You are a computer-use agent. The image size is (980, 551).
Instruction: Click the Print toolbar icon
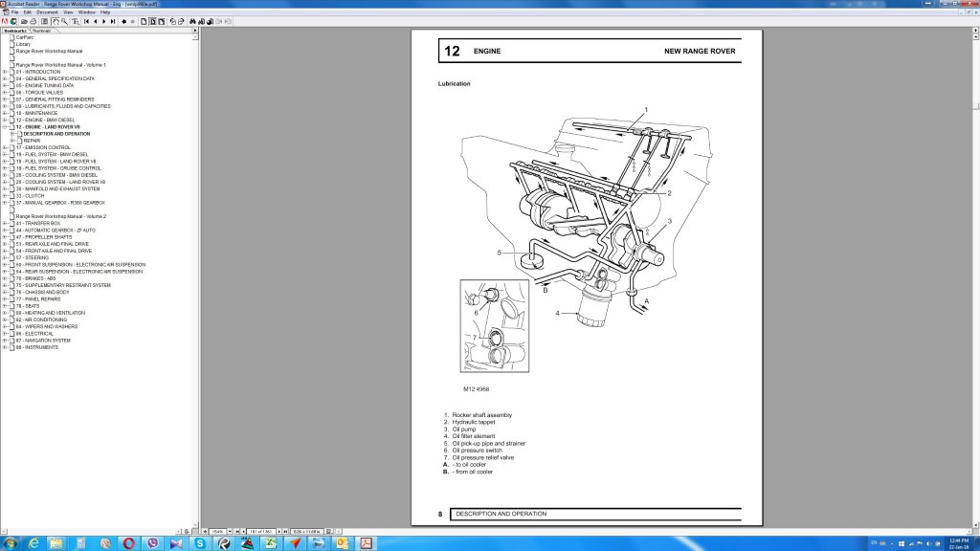[33, 21]
